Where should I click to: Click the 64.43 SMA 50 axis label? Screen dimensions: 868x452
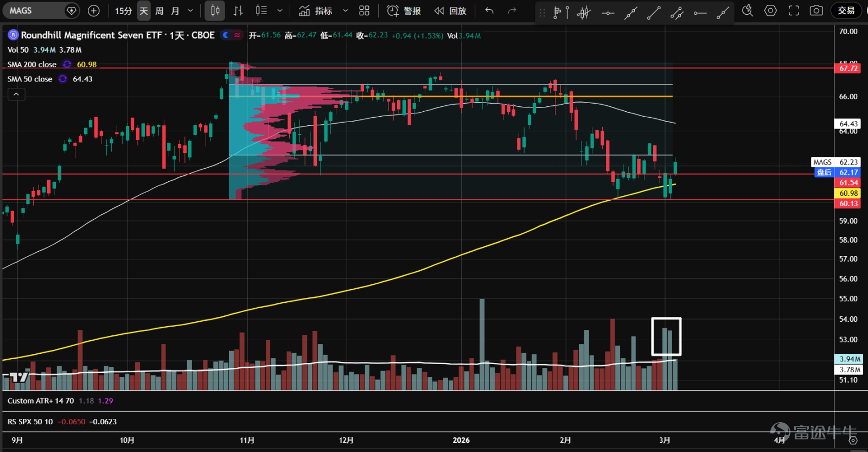tap(848, 124)
